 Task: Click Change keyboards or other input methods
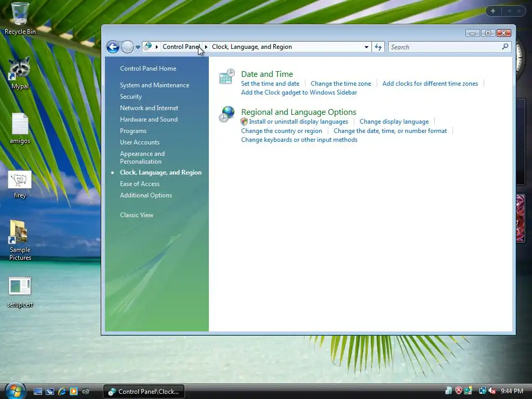pos(299,140)
